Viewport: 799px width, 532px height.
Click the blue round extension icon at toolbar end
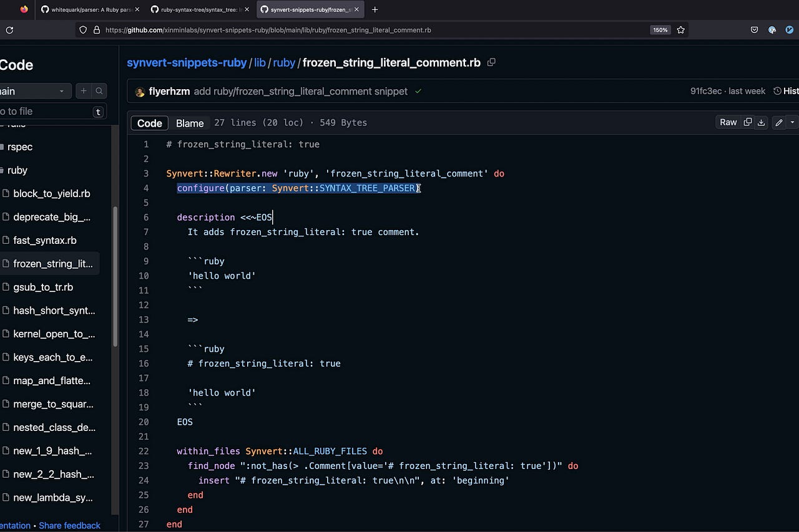pos(790,29)
